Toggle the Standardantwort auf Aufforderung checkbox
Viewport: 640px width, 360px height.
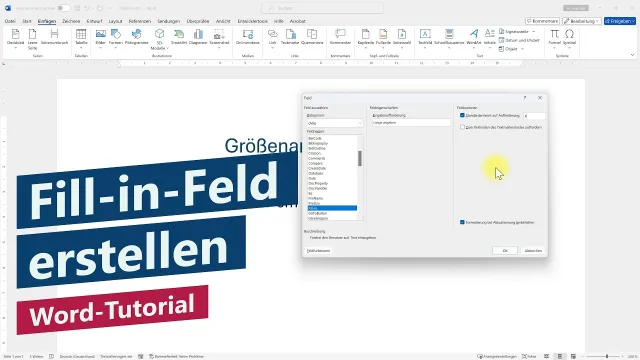pyautogui.click(x=462, y=116)
